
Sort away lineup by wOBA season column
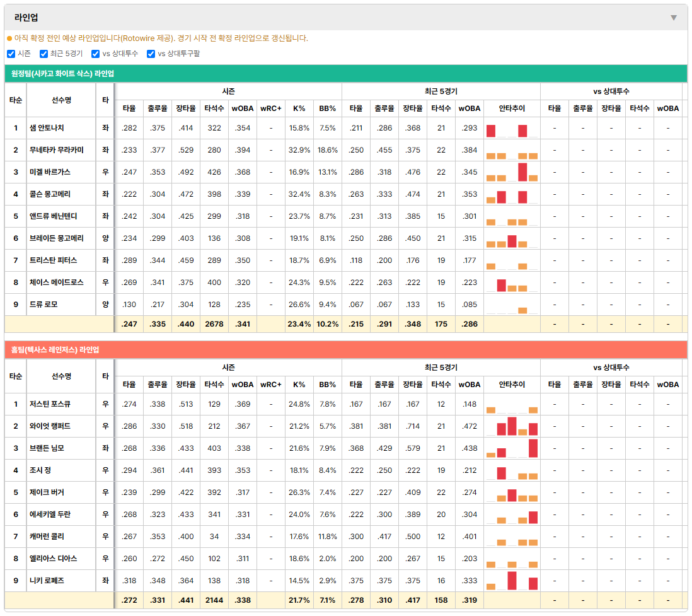(x=242, y=108)
